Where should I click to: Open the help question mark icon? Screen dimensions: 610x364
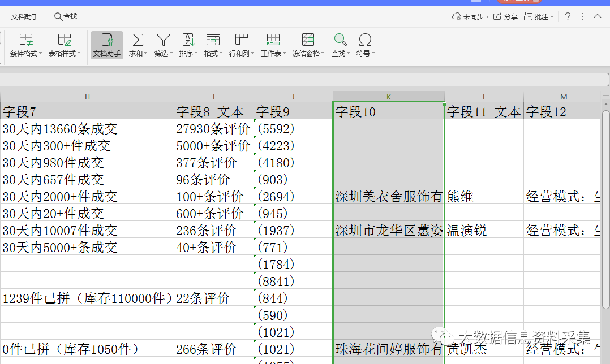(568, 16)
